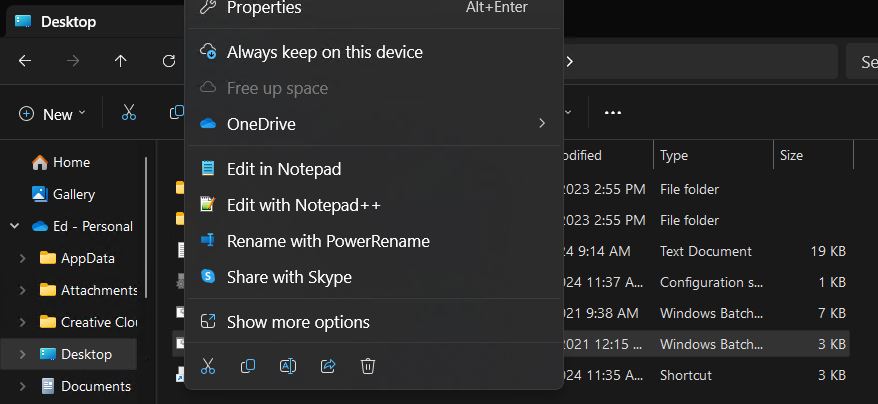The image size is (878, 404).
Task: Select Edit with Notepad++
Action: click(x=373, y=205)
